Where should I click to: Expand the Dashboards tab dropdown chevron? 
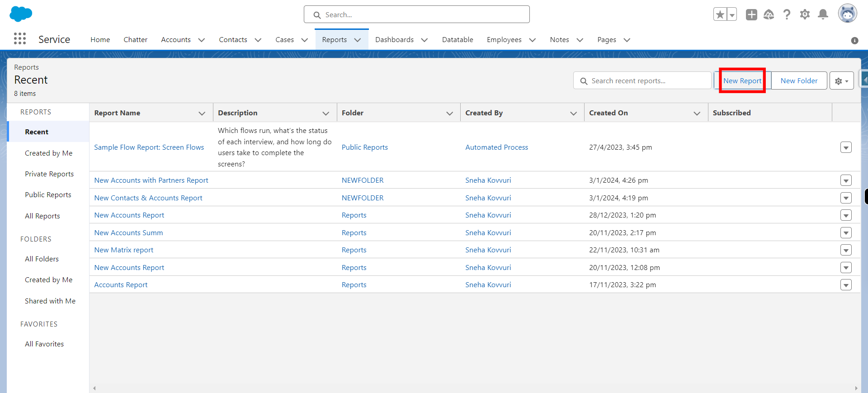(425, 40)
